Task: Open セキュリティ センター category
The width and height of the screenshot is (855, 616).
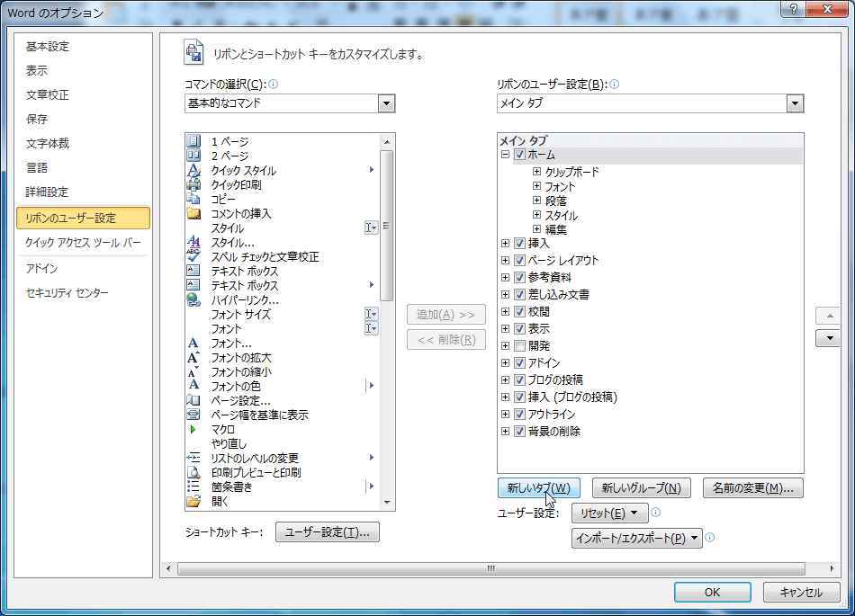Action: pyautogui.click(x=83, y=293)
